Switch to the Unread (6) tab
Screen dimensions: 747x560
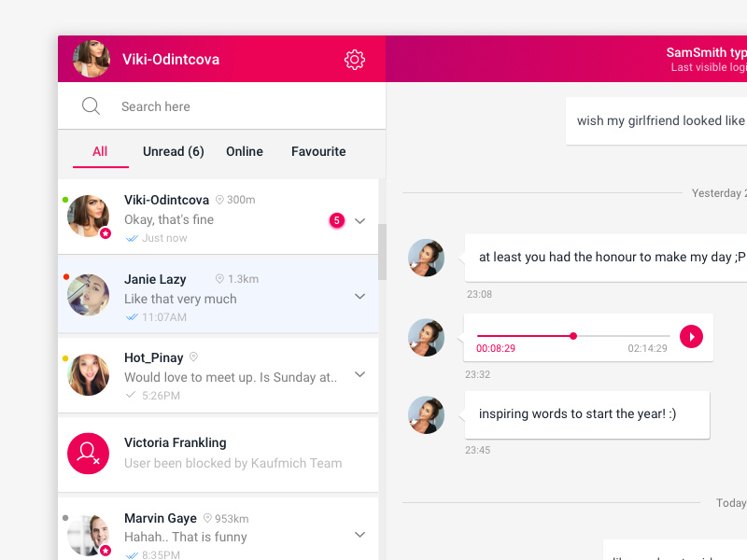tap(174, 151)
